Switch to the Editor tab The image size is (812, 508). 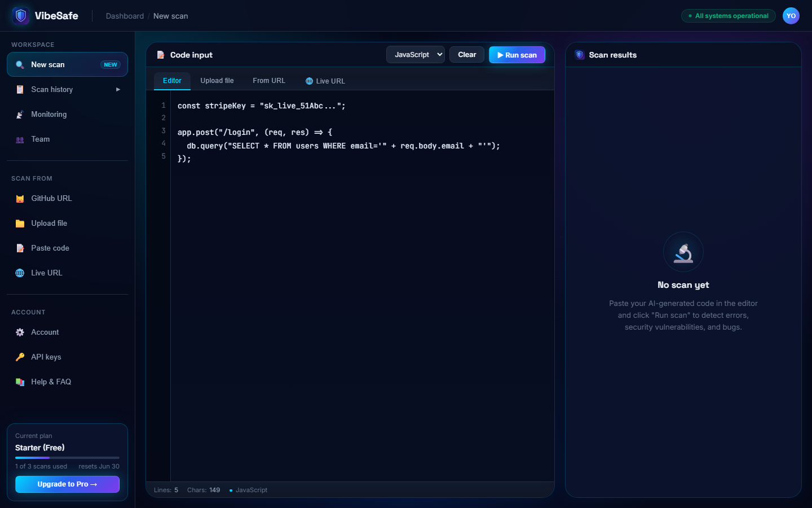click(172, 81)
